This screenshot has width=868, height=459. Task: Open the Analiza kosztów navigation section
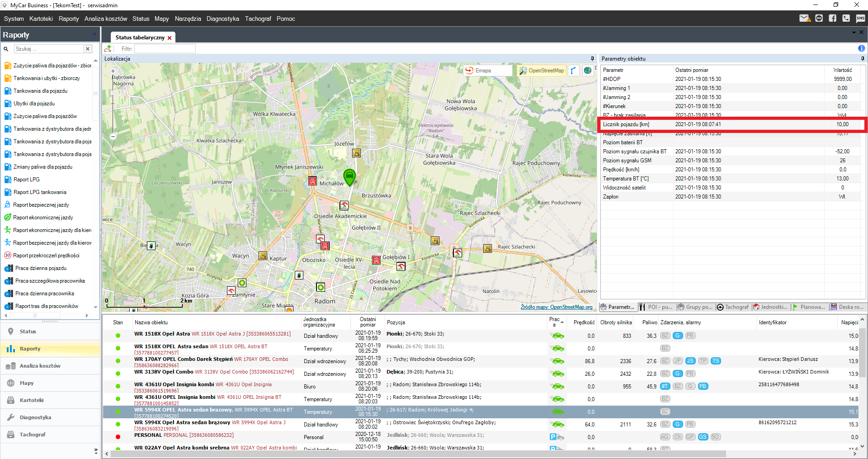pos(40,366)
